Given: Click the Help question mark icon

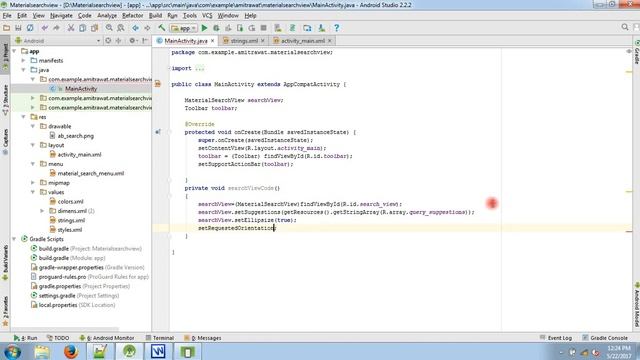Looking at the screenshot, I should click(336, 28).
